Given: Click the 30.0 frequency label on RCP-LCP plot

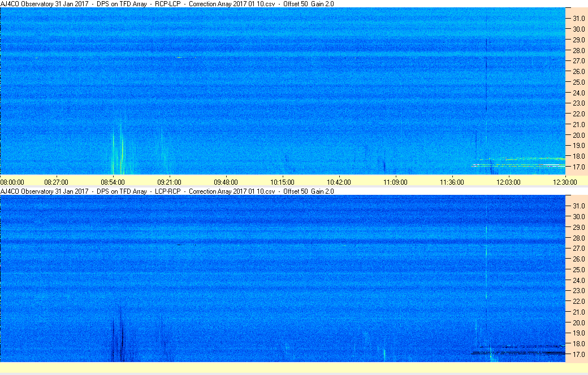Looking at the screenshot, I should tap(578, 29).
